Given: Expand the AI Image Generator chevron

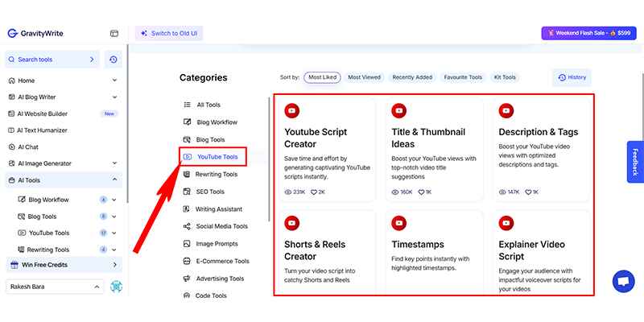Looking at the screenshot, I should pyautogui.click(x=114, y=163).
